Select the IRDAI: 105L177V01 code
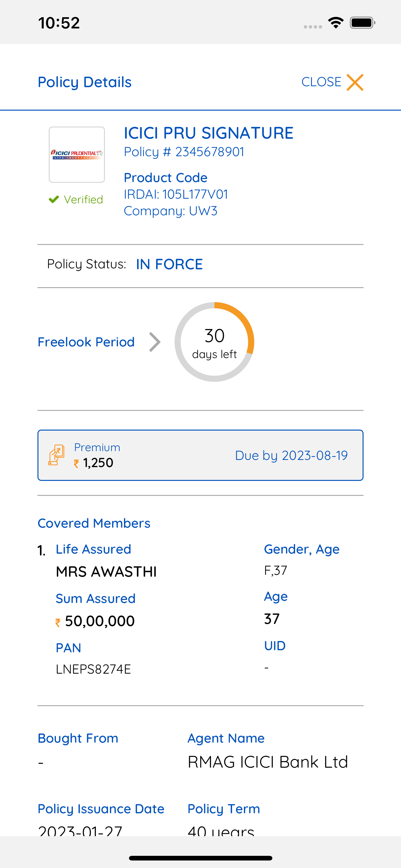 [x=176, y=194]
